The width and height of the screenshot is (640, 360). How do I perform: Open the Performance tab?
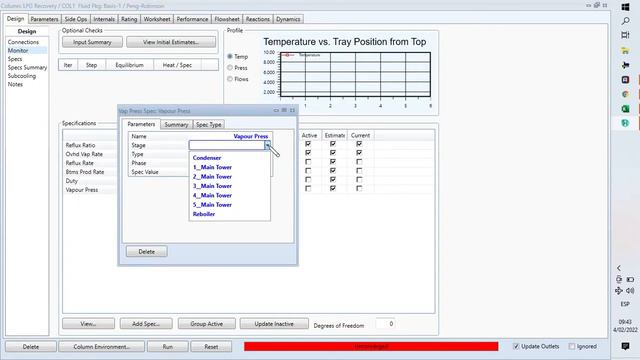(192, 19)
